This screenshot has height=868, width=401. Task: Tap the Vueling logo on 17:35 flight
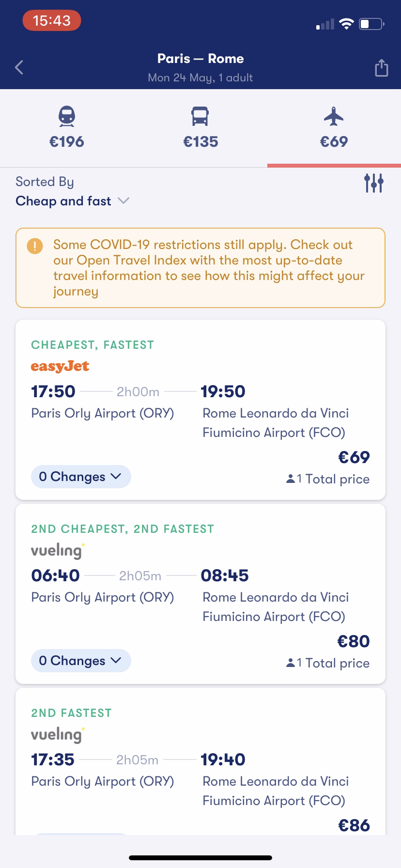click(x=58, y=735)
